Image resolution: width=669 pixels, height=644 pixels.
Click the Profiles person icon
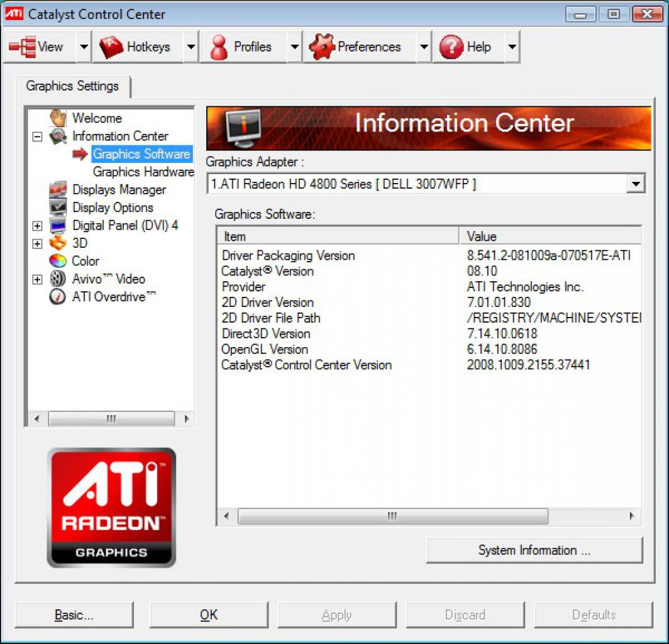tap(219, 47)
